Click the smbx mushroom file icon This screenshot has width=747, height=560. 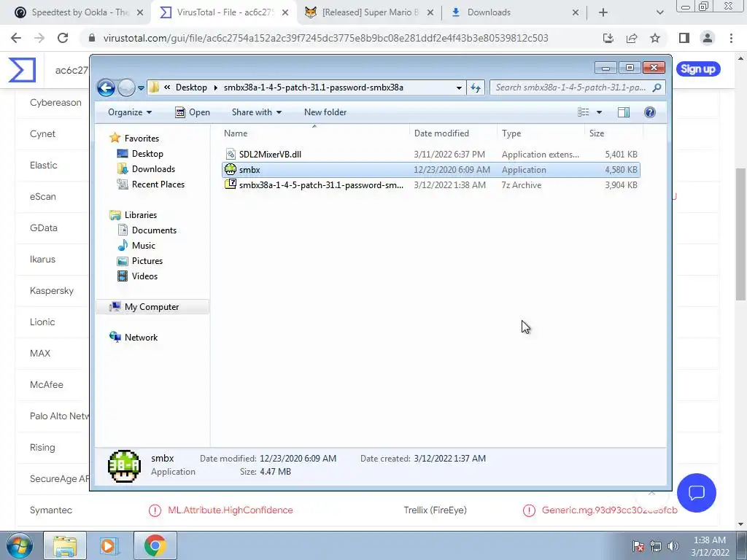pos(231,169)
